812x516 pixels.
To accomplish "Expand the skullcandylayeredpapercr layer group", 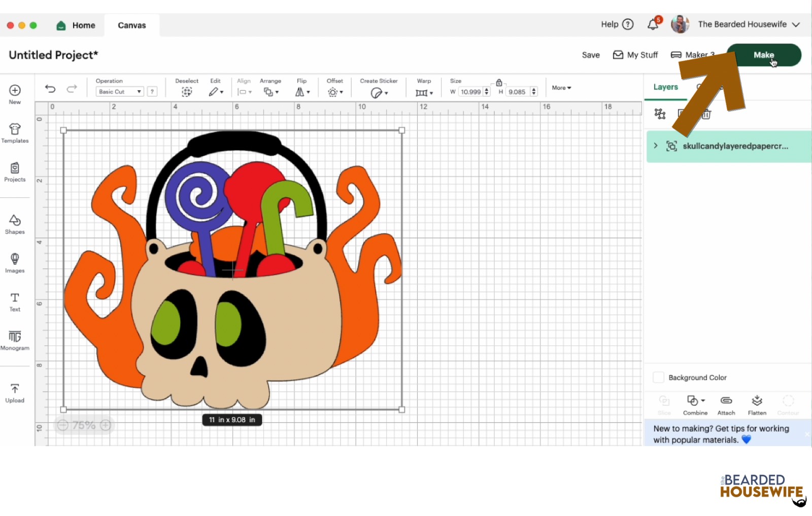I will tap(656, 146).
